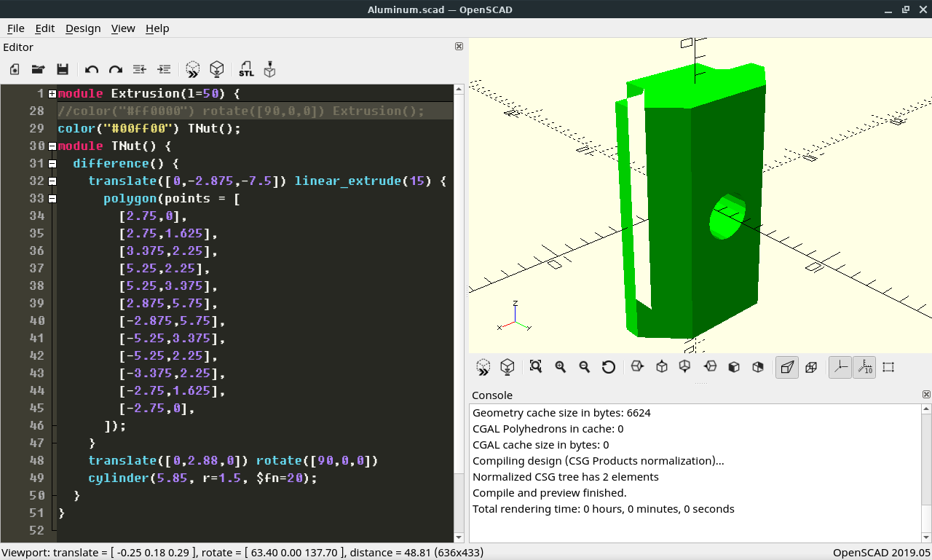Screen dimensions: 932x560
Task: Export the model as STL
Action: tap(246, 69)
